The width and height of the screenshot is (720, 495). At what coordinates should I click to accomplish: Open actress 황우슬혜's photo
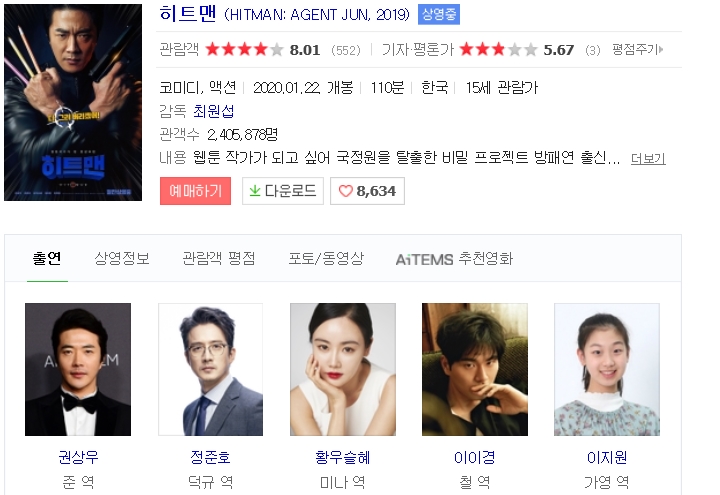coord(343,369)
